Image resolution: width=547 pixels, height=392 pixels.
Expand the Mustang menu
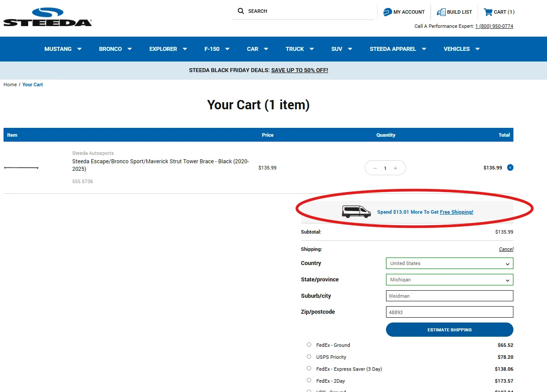click(63, 49)
